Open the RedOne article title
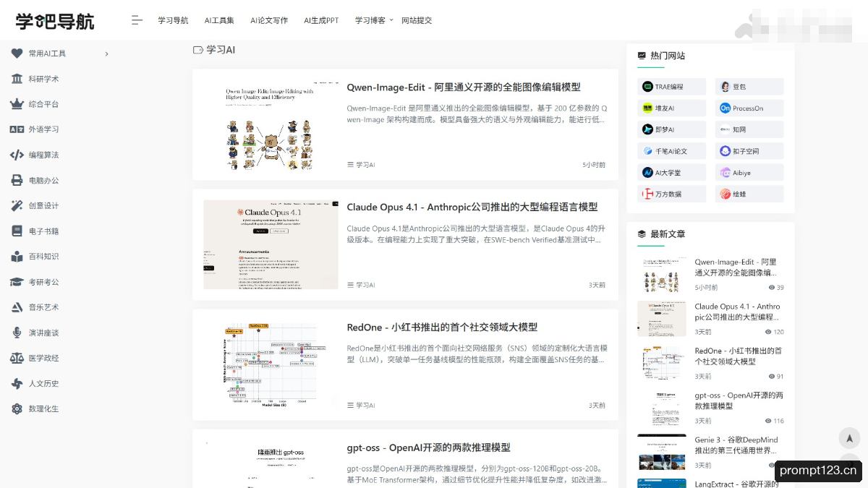 [x=442, y=328]
